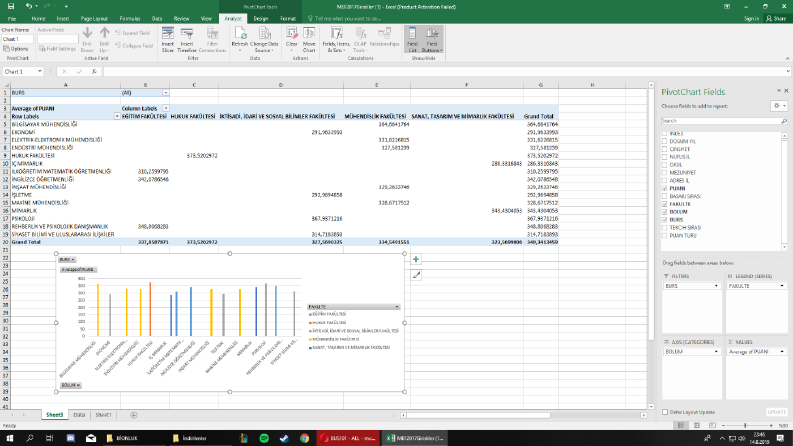Open Excel window in the taskbar
Viewport: 793px width, 446px height.
point(415,438)
